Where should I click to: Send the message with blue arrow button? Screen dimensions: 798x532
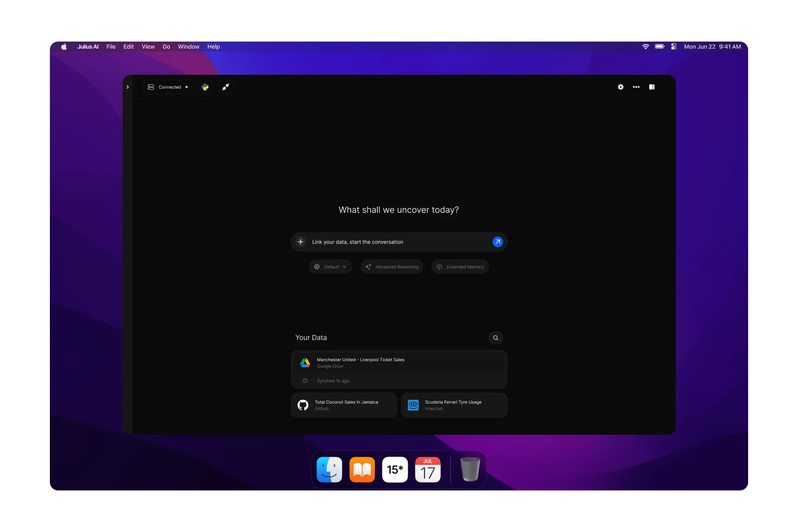tap(498, 242)
